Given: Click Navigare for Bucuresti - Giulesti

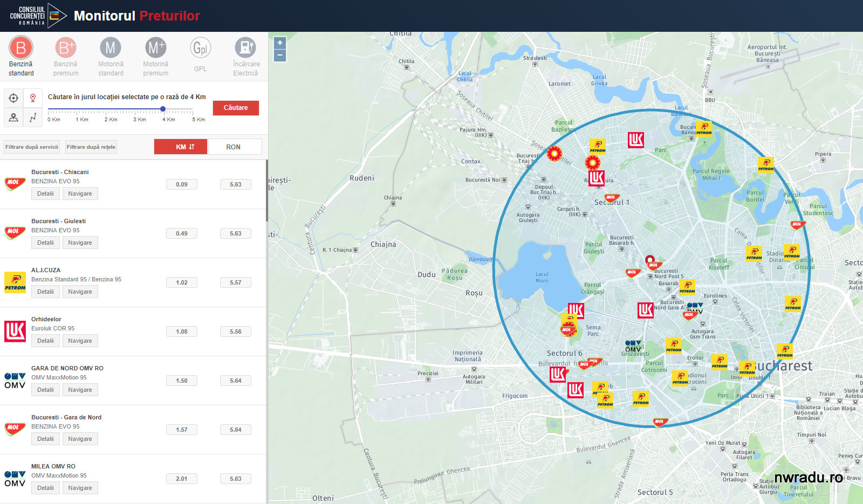Looking at the screenshot, I should point(80,243).
